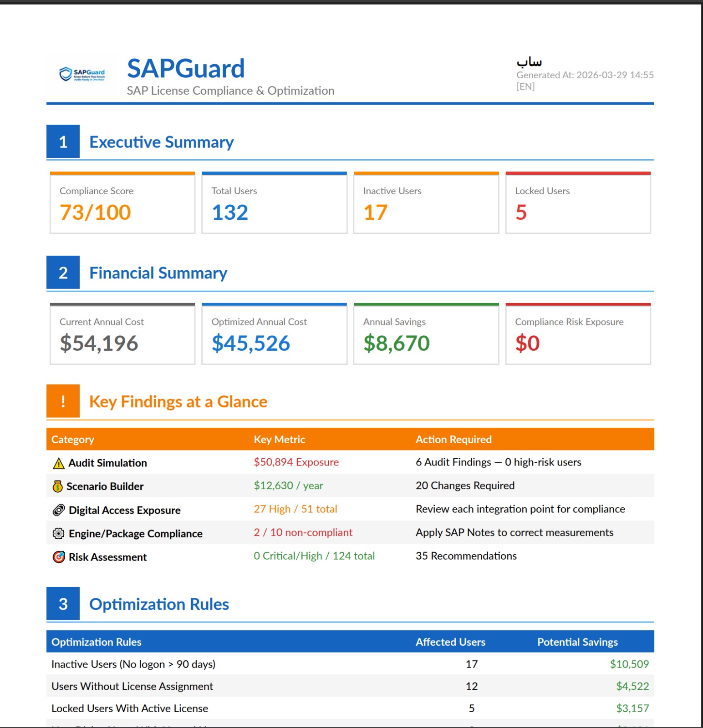
Task: Click the '$4,522' potential savings value
Action: tap(633, 686)
